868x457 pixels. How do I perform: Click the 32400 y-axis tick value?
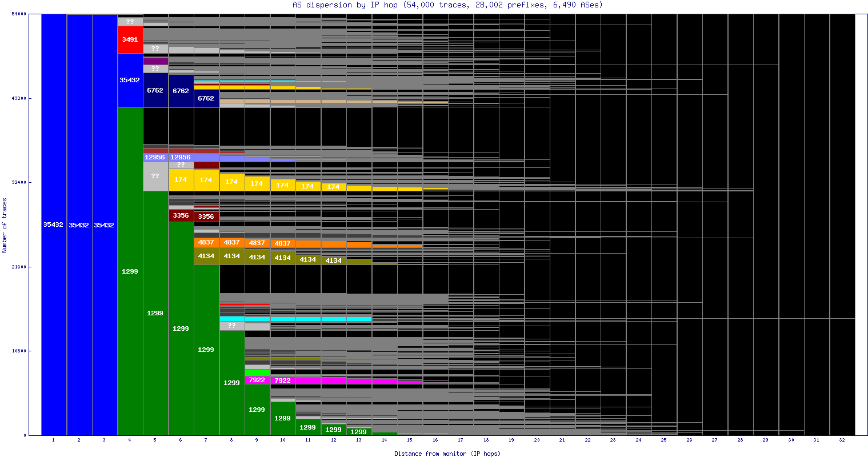18,182
